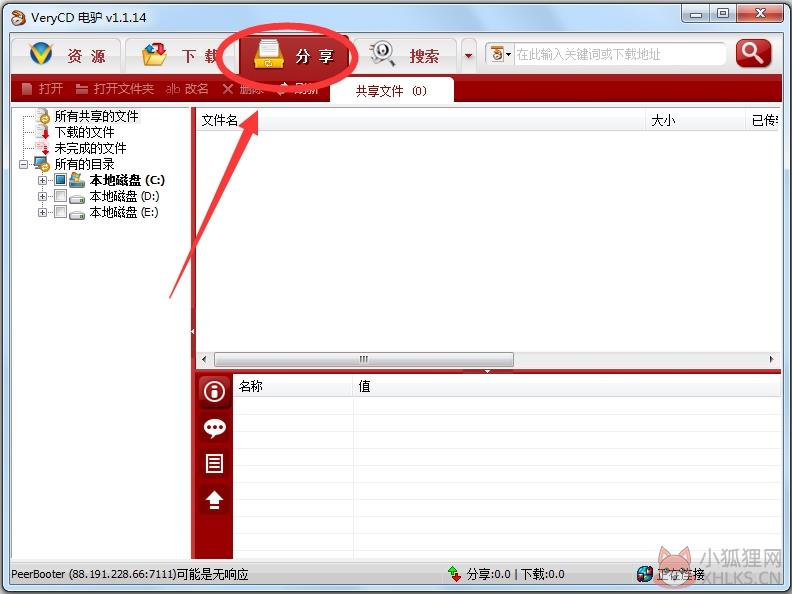Open the info (i) details panel icon
Viewport: 792px width, 594px height.
coord(215,392)
